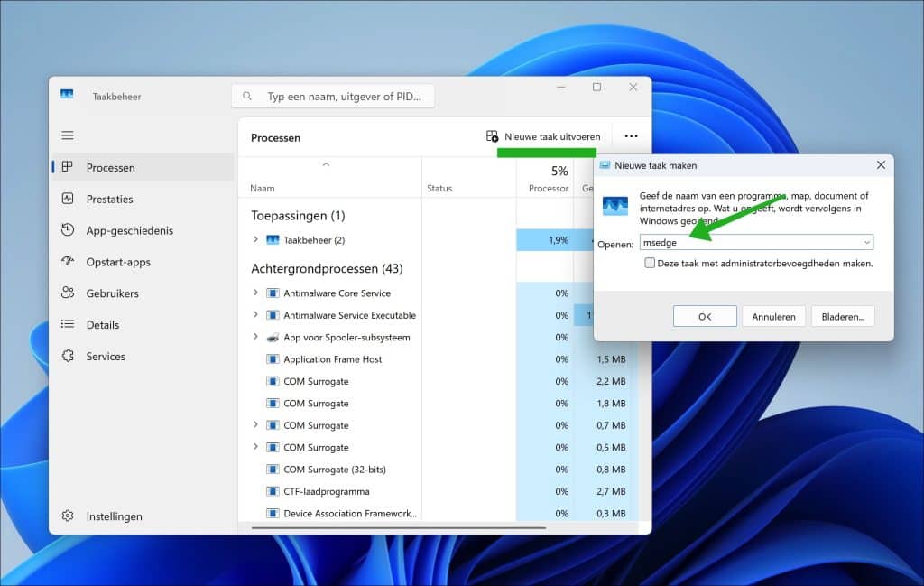Close the Nieuwe taak maken dialog

881,165
